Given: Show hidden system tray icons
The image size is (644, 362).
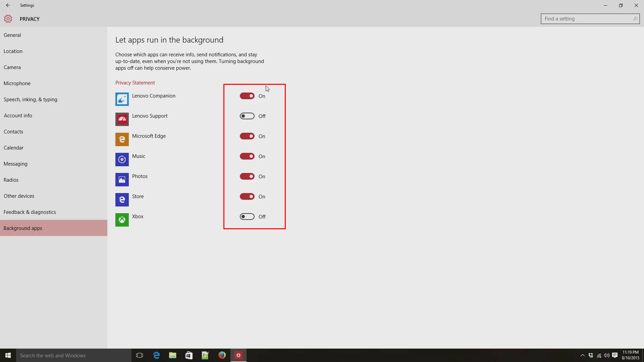Looking at the screenshot, I should [583, 355].
